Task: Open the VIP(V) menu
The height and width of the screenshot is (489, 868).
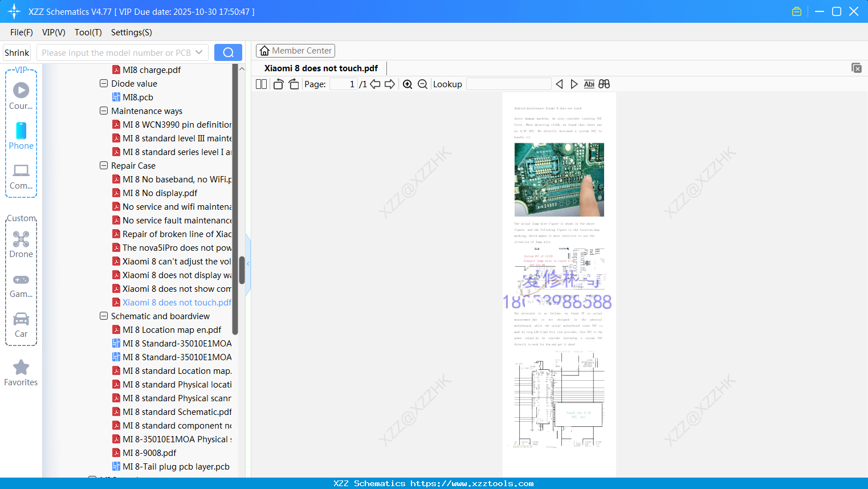Action: click(x=54, y=32)
